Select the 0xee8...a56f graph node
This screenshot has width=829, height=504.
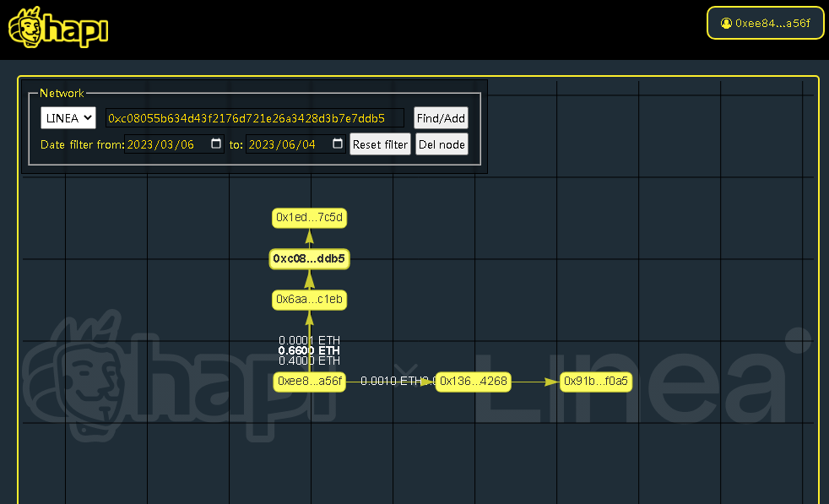(x=309, y=382)
